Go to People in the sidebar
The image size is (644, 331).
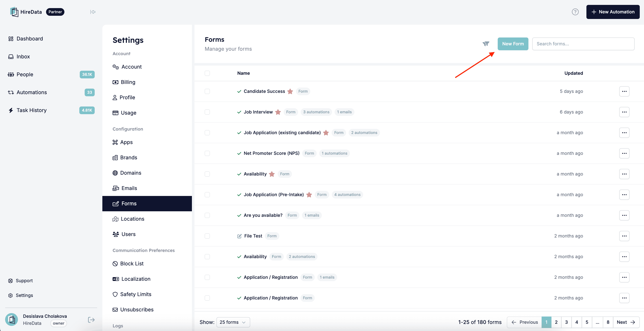point(51,74)
